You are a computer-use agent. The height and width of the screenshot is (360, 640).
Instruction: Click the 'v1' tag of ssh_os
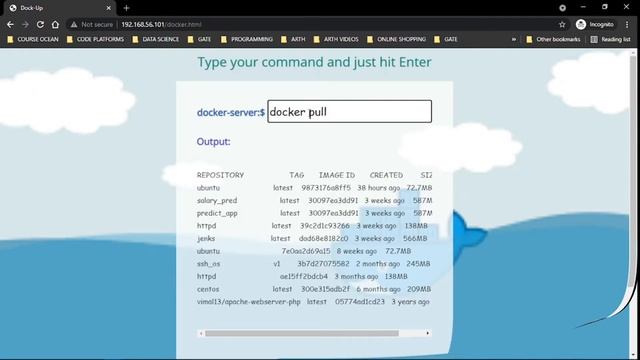(x=277, y=264)
